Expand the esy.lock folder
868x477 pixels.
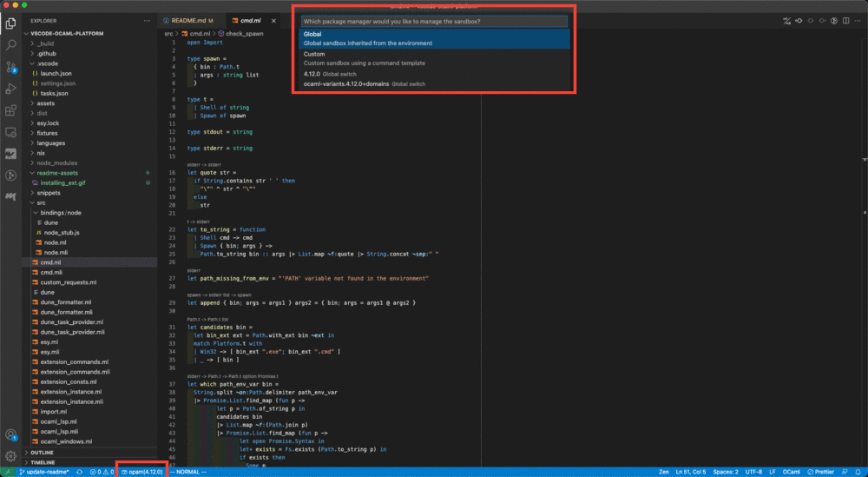(x=89, y=123)
